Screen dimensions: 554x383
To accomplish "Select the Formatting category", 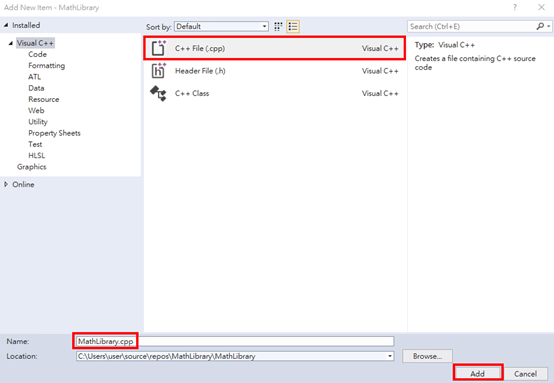I will [47, 66].
